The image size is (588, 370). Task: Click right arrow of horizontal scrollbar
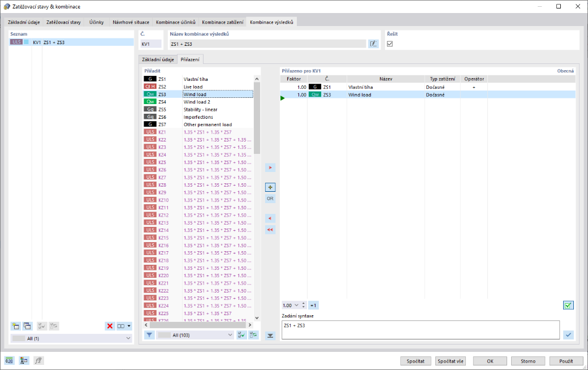pyautogui.click(x=250, y=325)
